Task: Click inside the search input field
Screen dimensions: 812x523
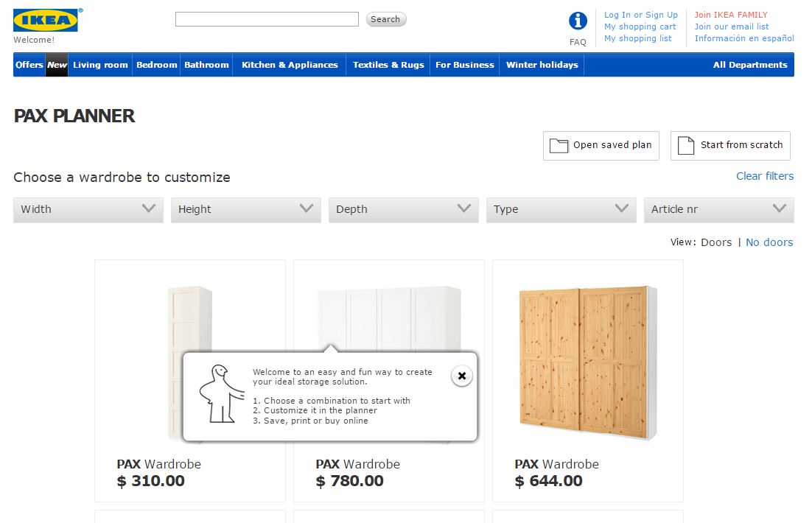Action: pyautogui.click(x=267, y=18)
